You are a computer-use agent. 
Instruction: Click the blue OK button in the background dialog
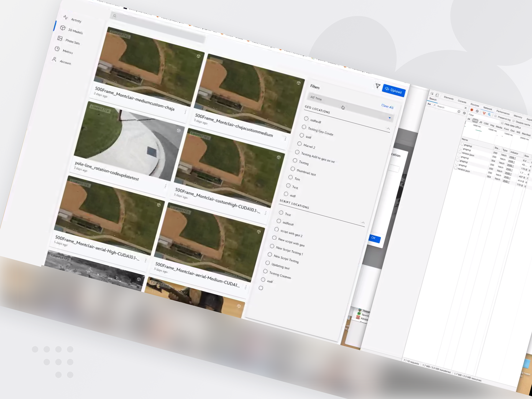pos(374,238)
